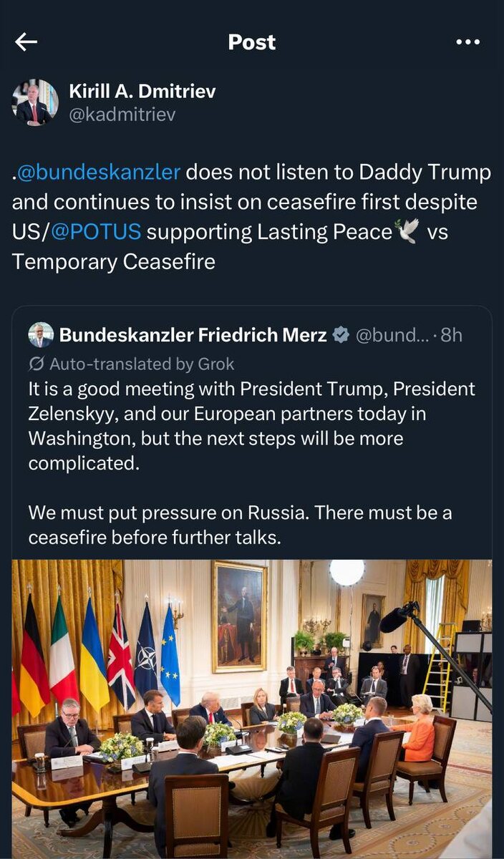Image resolution: width=504 pixels, height=859 pixels.
Task: Tap the 'Temporary Ceasefire' post text line
Action: coord(113,261)
